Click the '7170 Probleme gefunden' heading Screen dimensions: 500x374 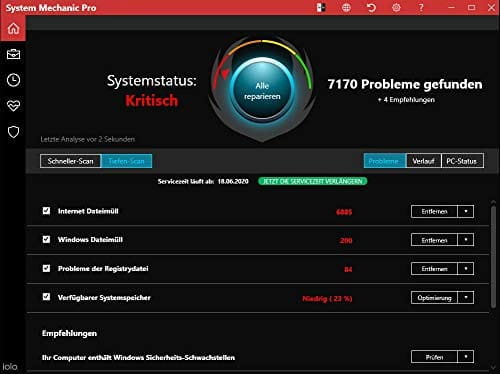(x=405, y=84)
